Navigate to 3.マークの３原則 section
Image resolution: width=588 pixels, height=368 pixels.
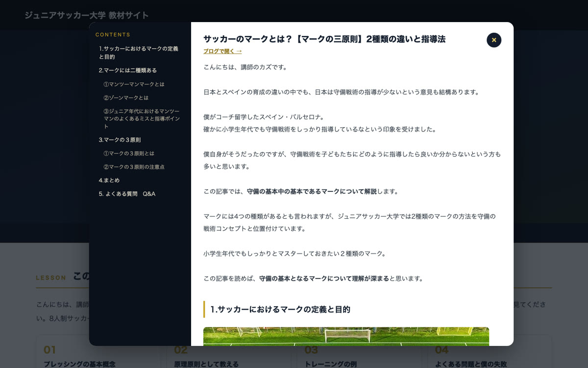(x=120, y=140)
